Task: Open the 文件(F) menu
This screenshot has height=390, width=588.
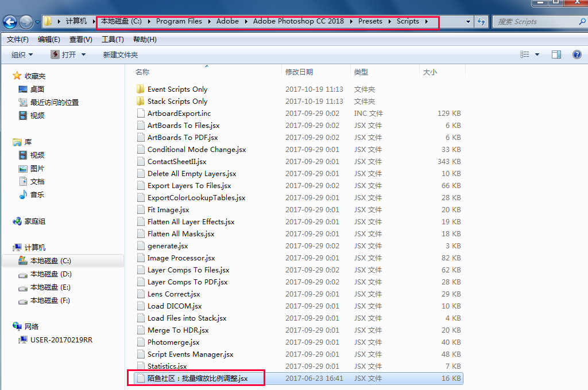Action: tap(18, 40)
